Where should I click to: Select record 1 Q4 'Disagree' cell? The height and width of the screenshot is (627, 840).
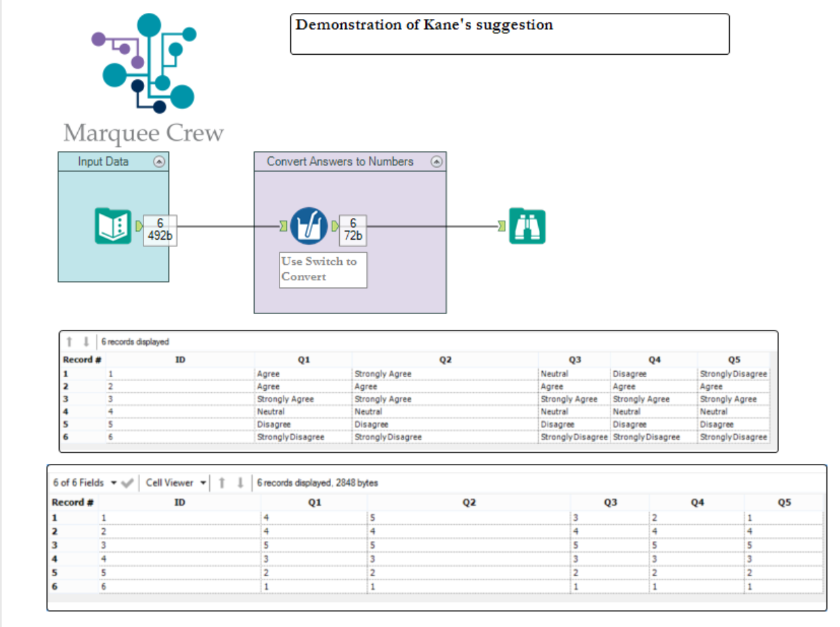(654, 374)
